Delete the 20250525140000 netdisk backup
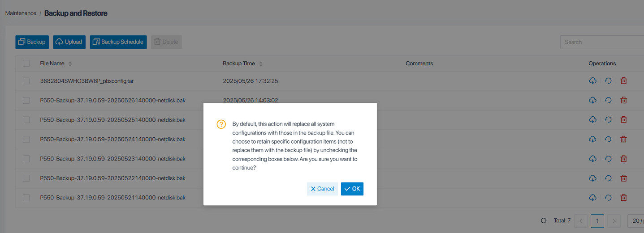Image resolution: width=644 pixels, height=233 pixels. 623,120
